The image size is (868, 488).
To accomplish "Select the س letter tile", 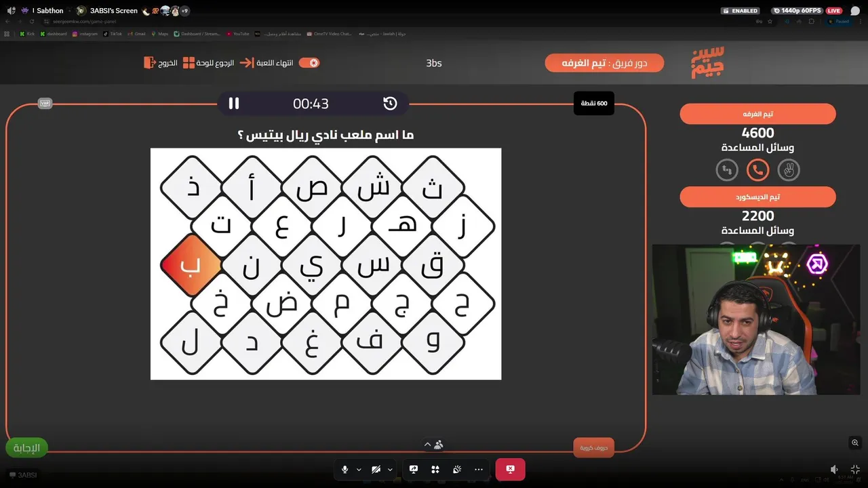I will pos(372,265).
